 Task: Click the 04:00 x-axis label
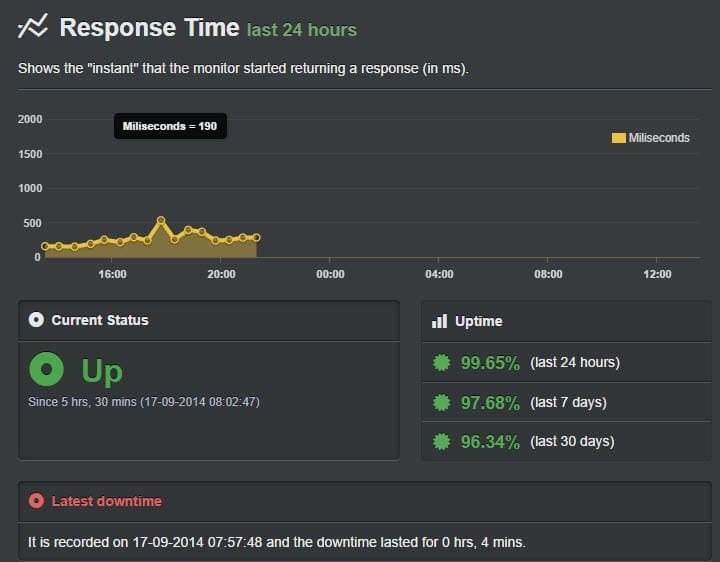[439, 274]
